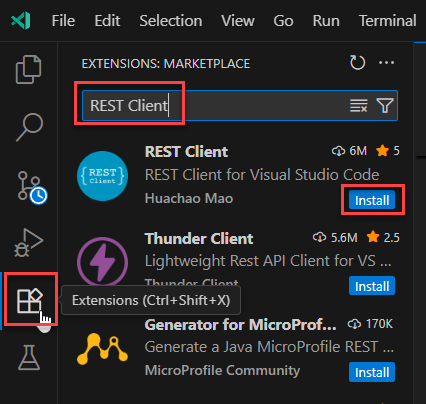The image size is (426, 404).
Task: Clear the extensions search results
Action: click(359, 106)
